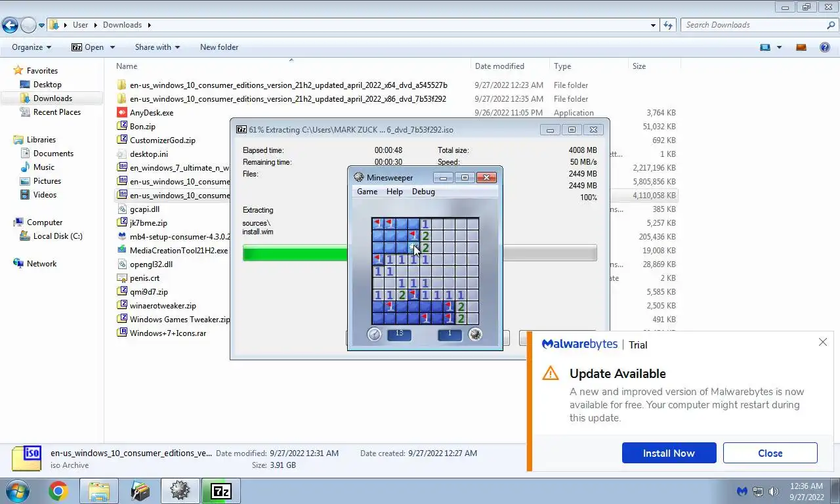Open Pictures library
The height and width of the screenshot is (504, 840).
(x=47, y=181)
